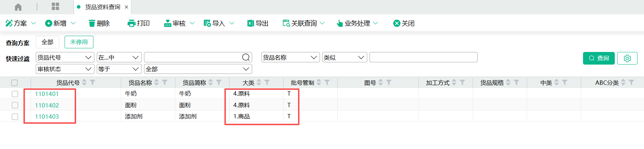
Task: Open item link 1101403
Action: click(47, 117)
